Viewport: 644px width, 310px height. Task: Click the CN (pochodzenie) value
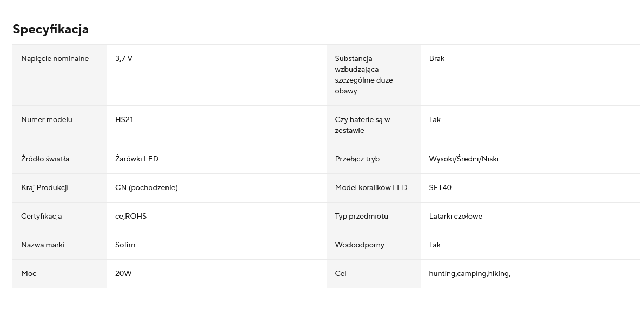click(147, 188)
